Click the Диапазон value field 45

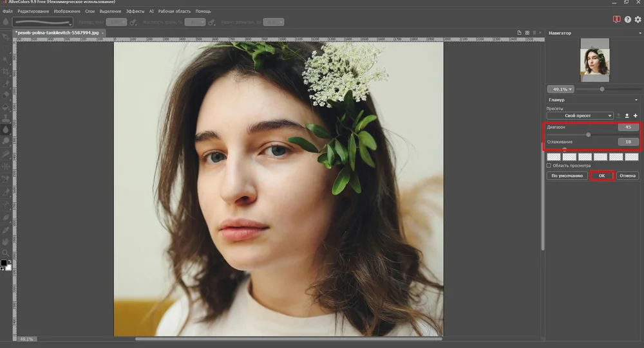(628, 127)
